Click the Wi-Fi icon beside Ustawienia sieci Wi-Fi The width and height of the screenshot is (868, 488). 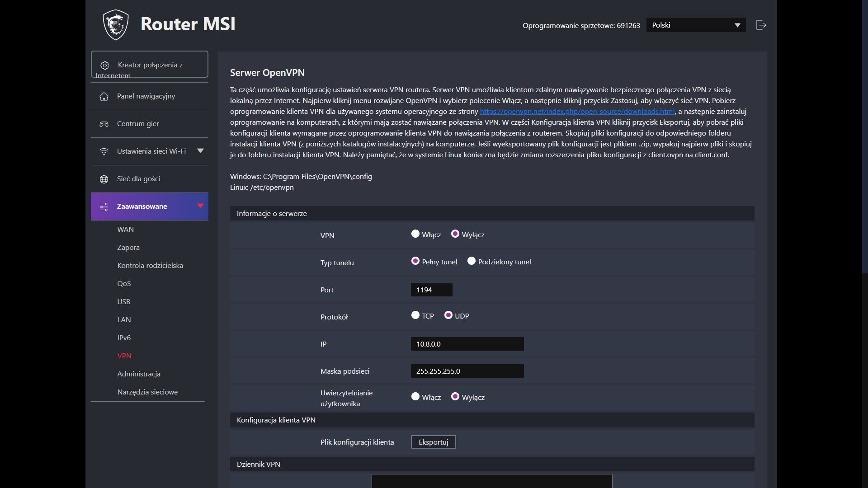point(104,152)
